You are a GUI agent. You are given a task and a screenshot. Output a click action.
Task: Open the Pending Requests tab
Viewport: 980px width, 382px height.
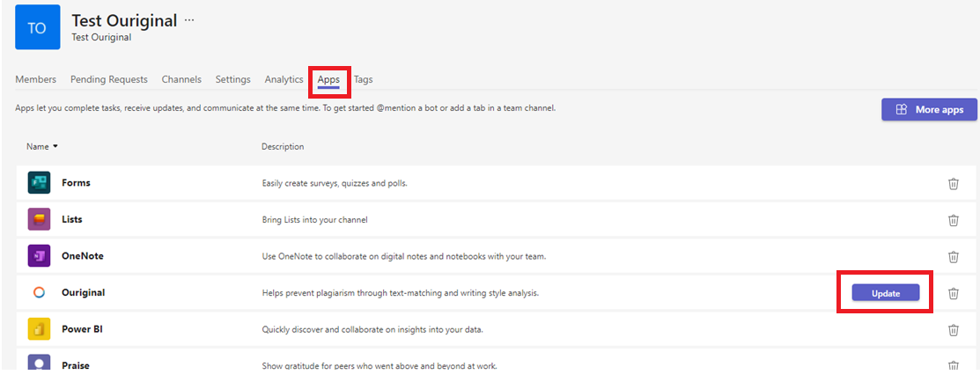pyautogui.click(x=109, y=79)
